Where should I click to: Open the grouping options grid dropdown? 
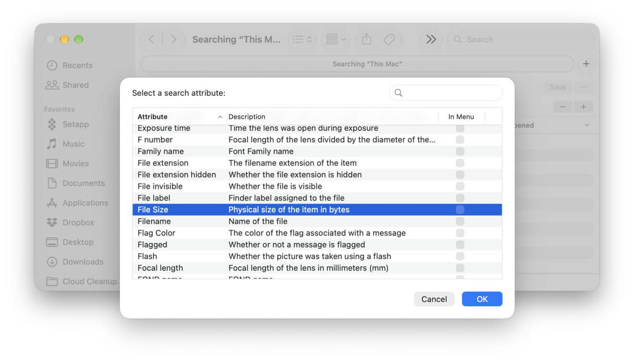click(336, 40)
